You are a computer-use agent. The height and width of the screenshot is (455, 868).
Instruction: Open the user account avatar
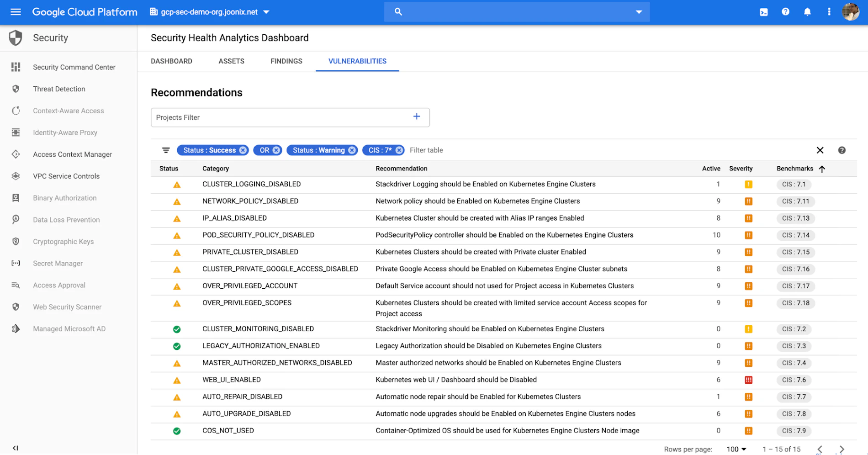point(851,12)
